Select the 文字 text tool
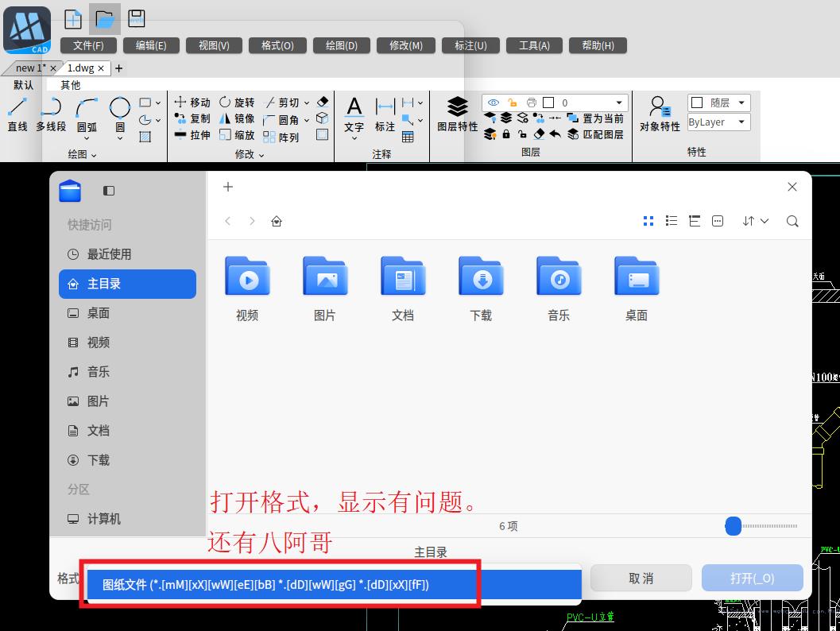This screenshot has width=840, height=631. (x=354, y=115)
